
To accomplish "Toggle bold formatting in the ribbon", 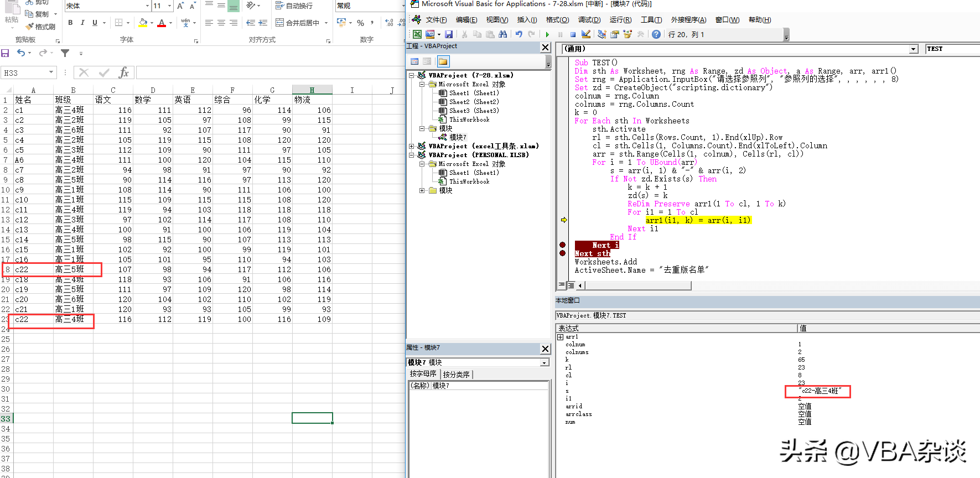I will (x=70, y=23).
